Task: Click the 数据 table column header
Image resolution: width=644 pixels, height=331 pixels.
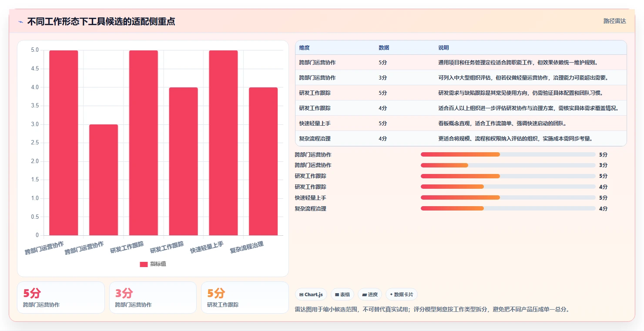Action: [x=384, y=47]
